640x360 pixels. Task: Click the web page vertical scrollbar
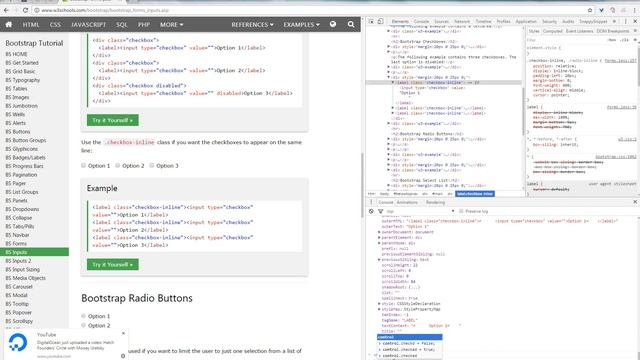[x=362, y=186]
